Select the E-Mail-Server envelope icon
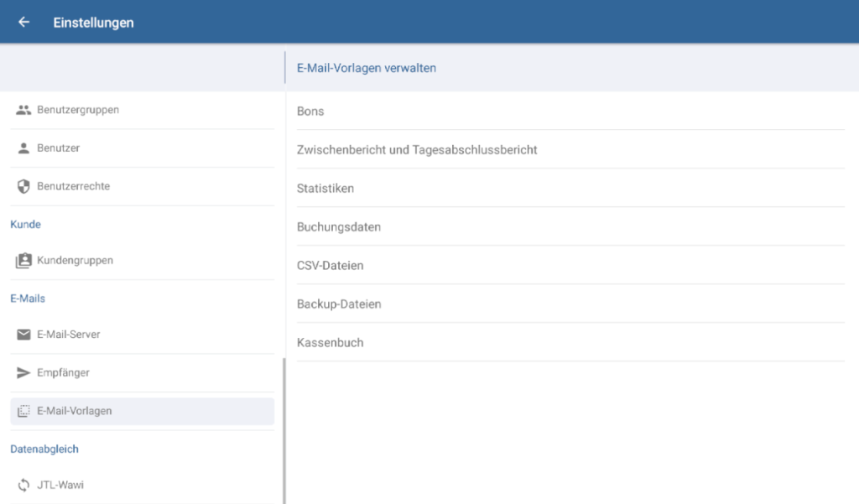This screenshot has height=504, width=859. (x=24, y=333)
